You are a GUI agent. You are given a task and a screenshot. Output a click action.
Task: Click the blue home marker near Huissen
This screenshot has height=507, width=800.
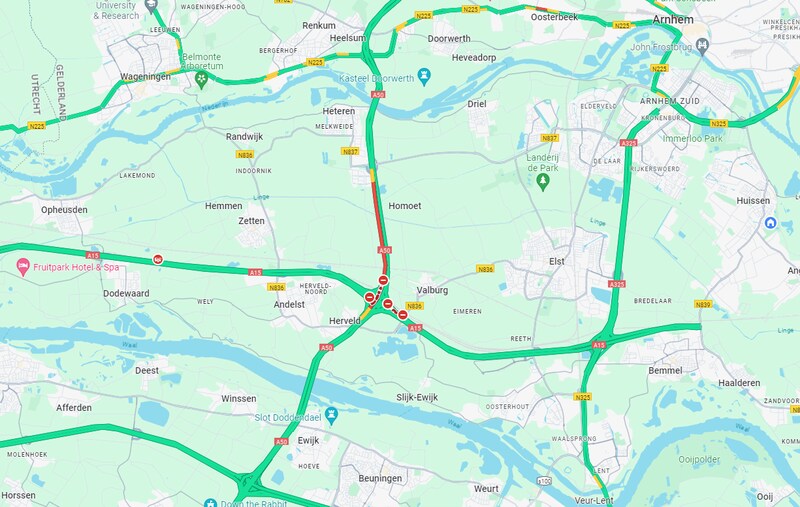coord(770,223)
